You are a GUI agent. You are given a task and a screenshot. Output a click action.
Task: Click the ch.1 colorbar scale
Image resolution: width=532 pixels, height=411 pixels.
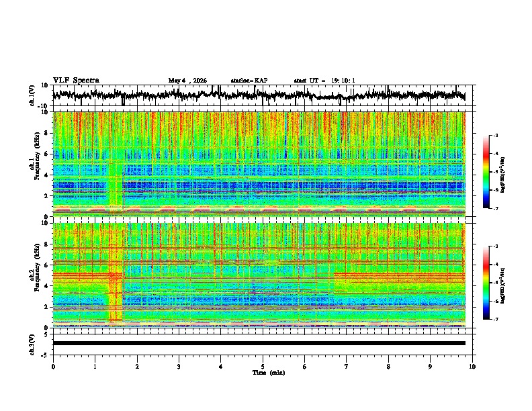pos(486,172)
